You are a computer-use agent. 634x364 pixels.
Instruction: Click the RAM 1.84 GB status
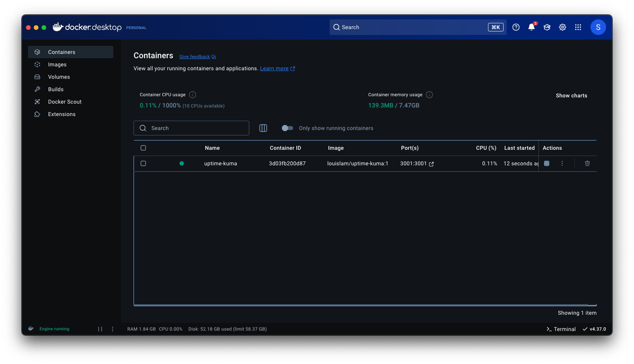141,329
